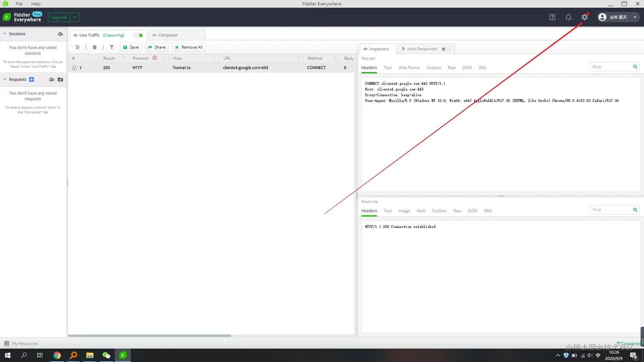644x362 pixels.
Task: Open Chrome from the taskbar
Action: pyautogui.click(x=57, y=355)
